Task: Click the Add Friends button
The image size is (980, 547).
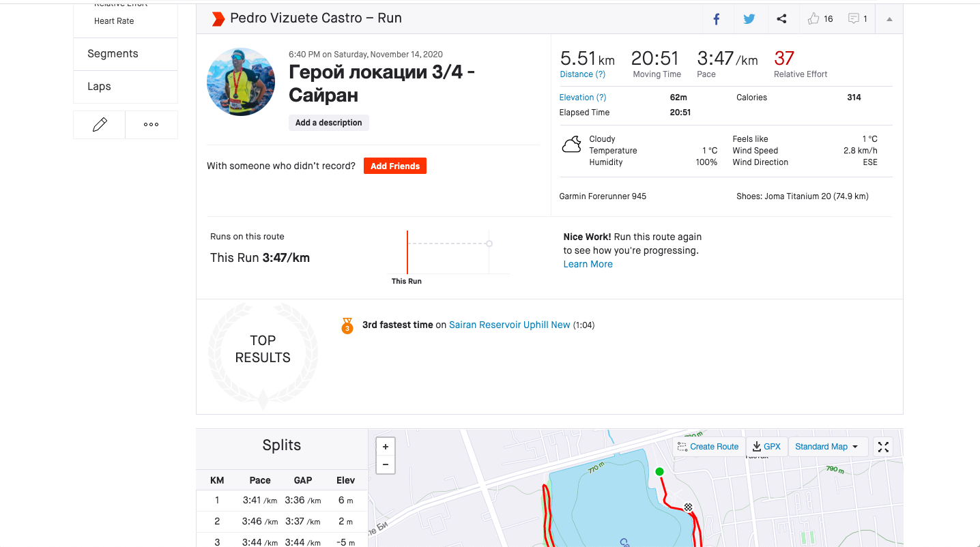Action: (x=394, y=166)
